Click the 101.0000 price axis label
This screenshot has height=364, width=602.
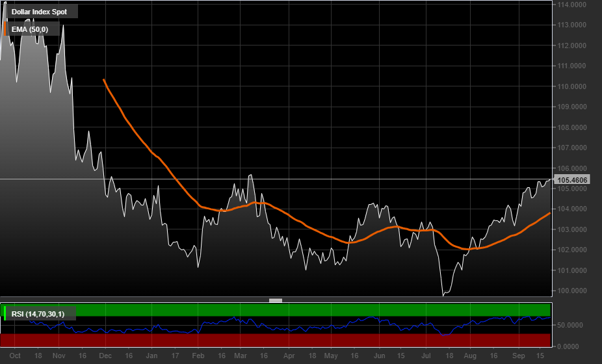point(571,270)
